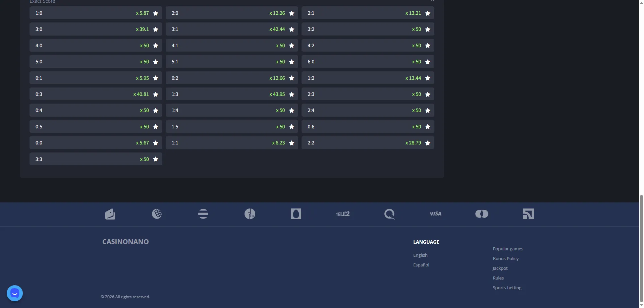Click the Tele2 payment icon
Viewport: 644px width, 308px height.
(x=343, y=214)
